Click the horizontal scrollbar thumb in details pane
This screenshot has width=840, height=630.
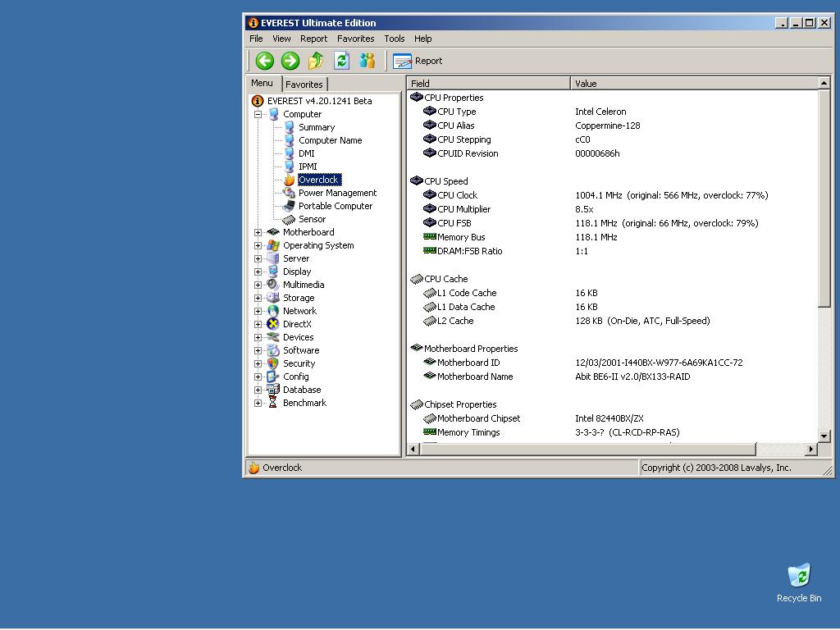587,449
